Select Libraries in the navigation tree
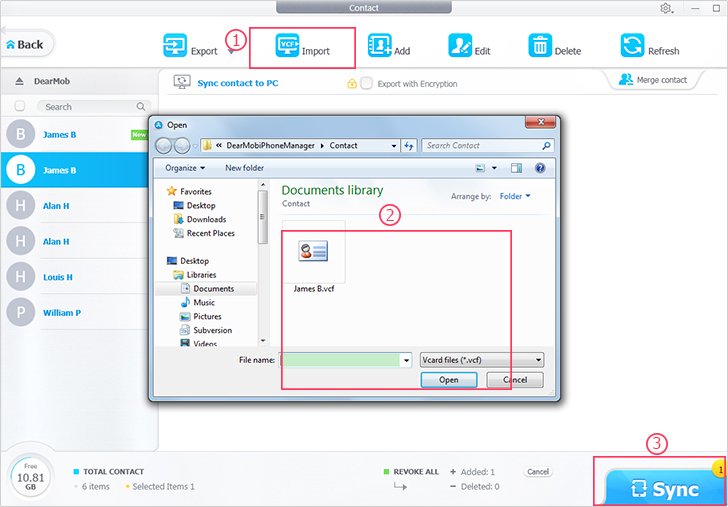The height and width of the screenshot is (507, 728). click(195, 275)
